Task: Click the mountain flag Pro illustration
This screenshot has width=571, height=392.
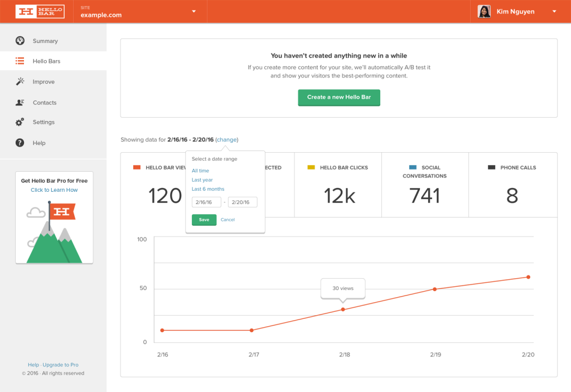Action: coord(54,232)
